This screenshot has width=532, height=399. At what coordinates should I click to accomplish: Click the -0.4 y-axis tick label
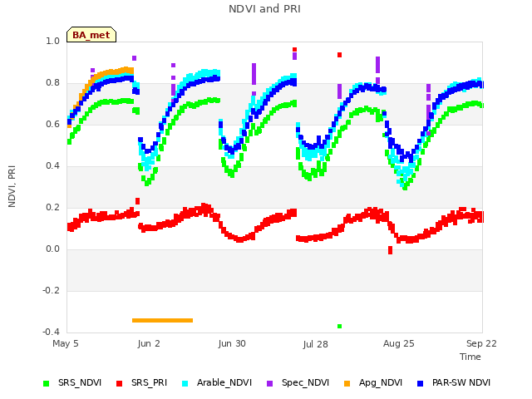[51, 332]
